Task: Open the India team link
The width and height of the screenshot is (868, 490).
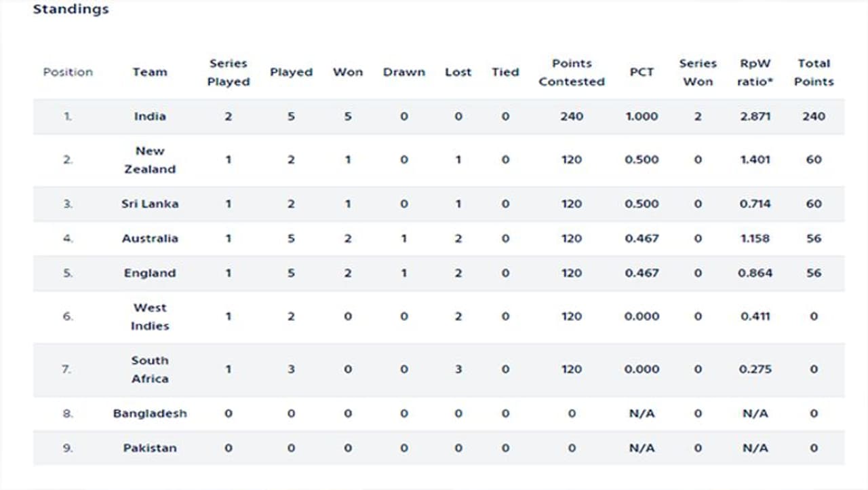Action: pos(150,116)
